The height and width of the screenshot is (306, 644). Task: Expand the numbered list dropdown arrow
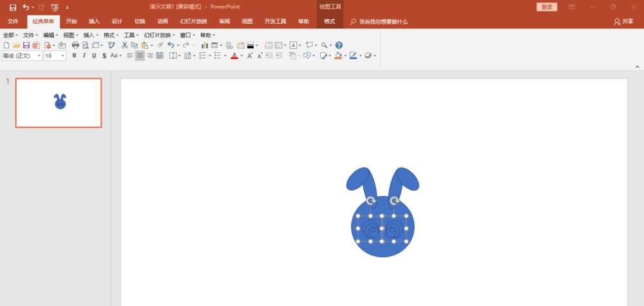pyautogui.click(x=209, y=56)
